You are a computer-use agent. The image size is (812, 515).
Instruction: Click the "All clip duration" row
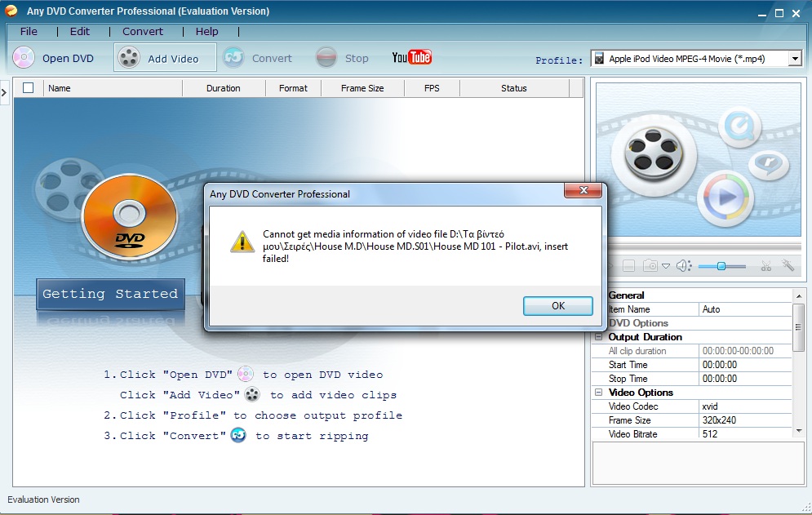[x=692, y=351]
